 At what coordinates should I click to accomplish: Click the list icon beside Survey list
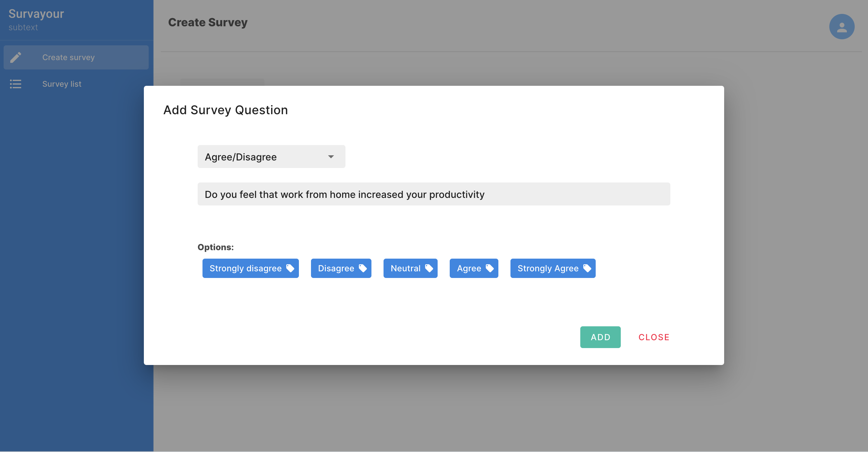coord(15,84)
